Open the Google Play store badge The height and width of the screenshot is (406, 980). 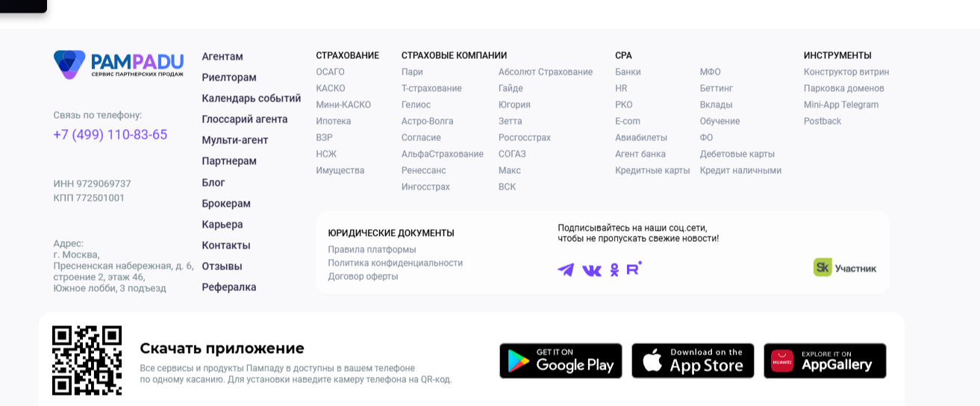coord(561,361)
